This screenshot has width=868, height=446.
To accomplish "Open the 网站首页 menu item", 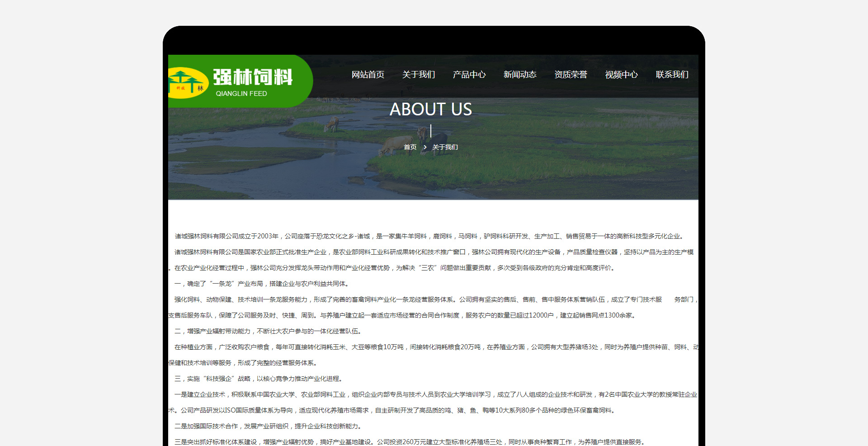I will coord(368,75).
